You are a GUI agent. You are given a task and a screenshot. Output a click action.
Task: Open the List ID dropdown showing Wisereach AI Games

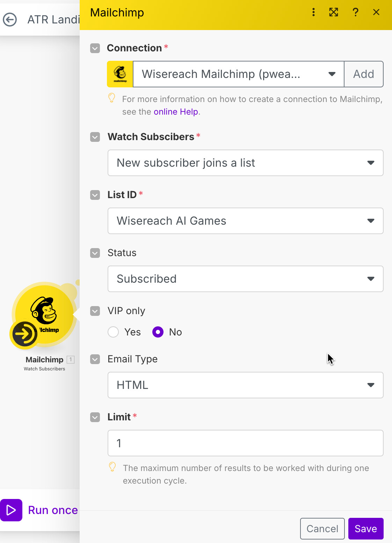click(x=246, y=221)
